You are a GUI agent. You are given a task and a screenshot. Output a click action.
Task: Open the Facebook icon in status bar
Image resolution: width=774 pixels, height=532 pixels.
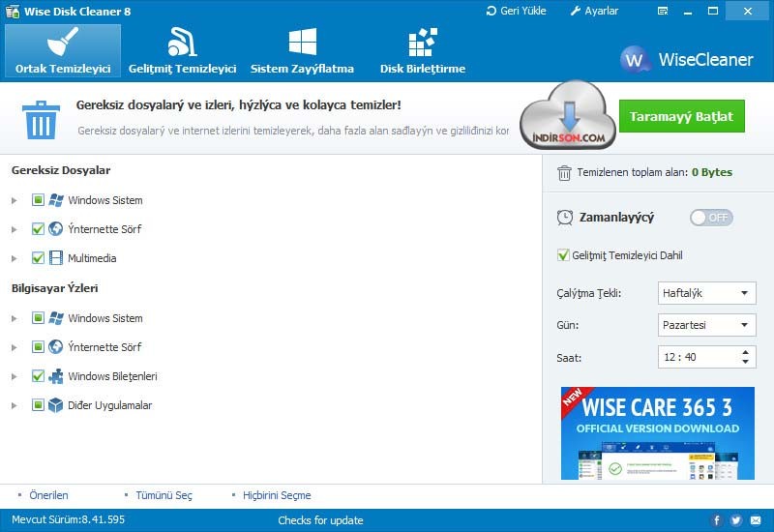[717, 520]
